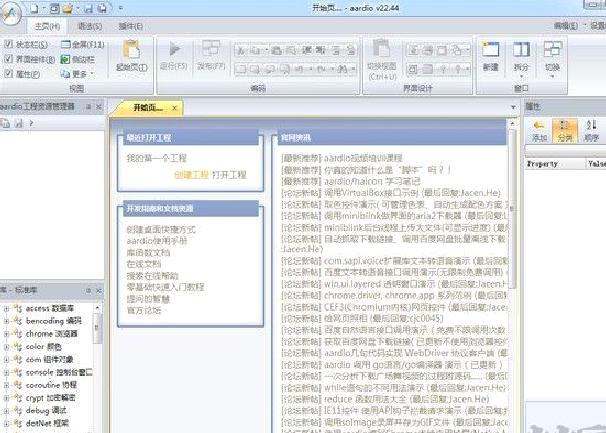Image resolution: width=606 pixels, height=433 pixels.
Task: Click the 创建工程 link
Action: tap(191, 175)
